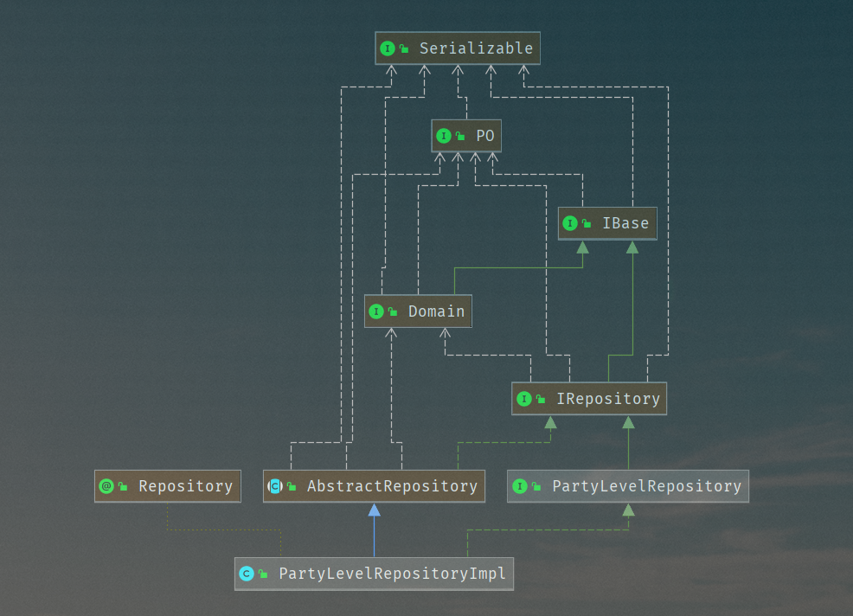Click the abstract class icon on AbstractRepository
The image size is (853, 616).
click(275, 486)
